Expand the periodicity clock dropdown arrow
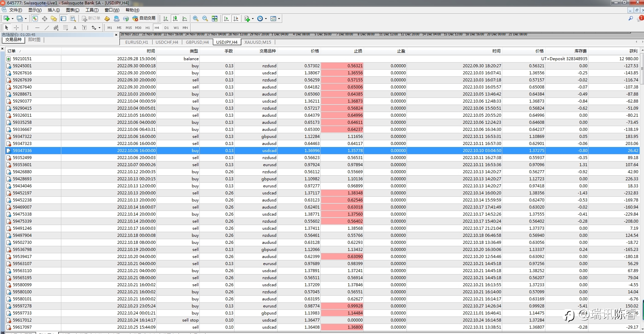The width and height of the screenshot is (644, 334). [x=266, y=18]
